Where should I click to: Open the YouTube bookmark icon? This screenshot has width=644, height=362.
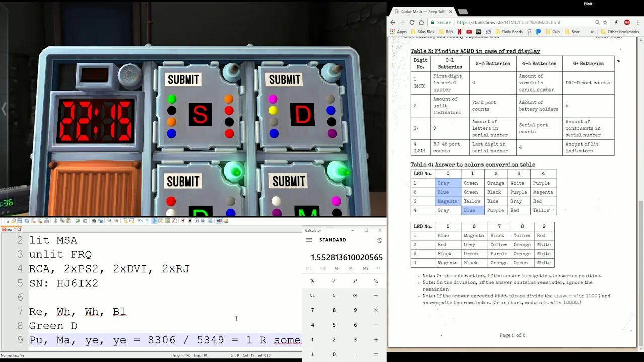[x=469, y=32]
